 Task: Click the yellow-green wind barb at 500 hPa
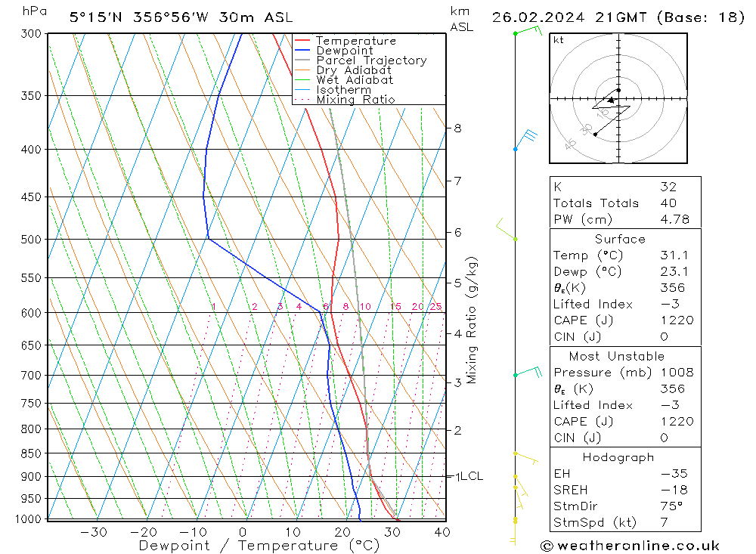pos(507,229)
